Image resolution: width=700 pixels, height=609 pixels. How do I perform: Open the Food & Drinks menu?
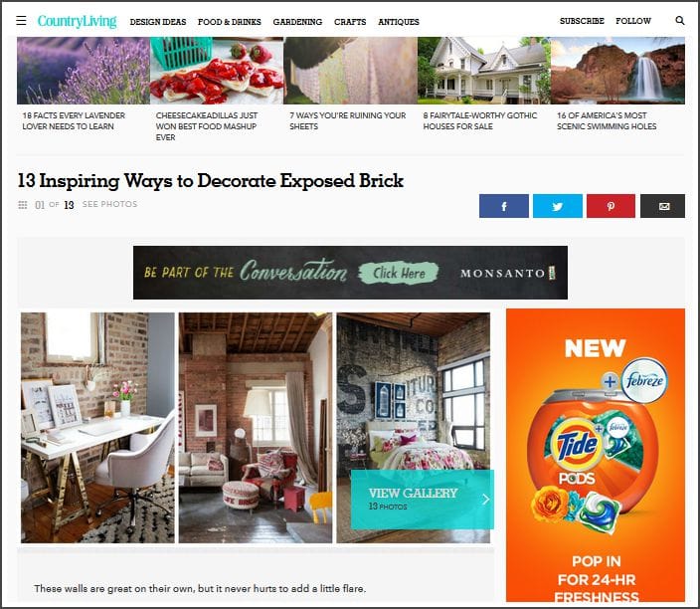[230, 22]
